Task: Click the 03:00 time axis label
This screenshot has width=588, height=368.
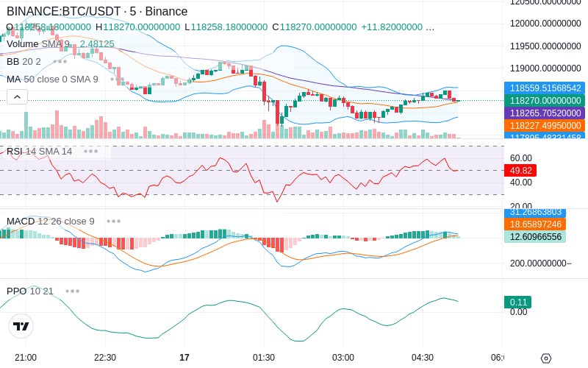Action: (343, 358)
